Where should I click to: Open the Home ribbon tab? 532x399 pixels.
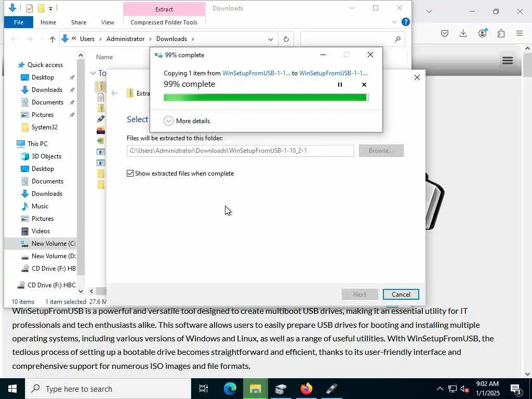48,22
